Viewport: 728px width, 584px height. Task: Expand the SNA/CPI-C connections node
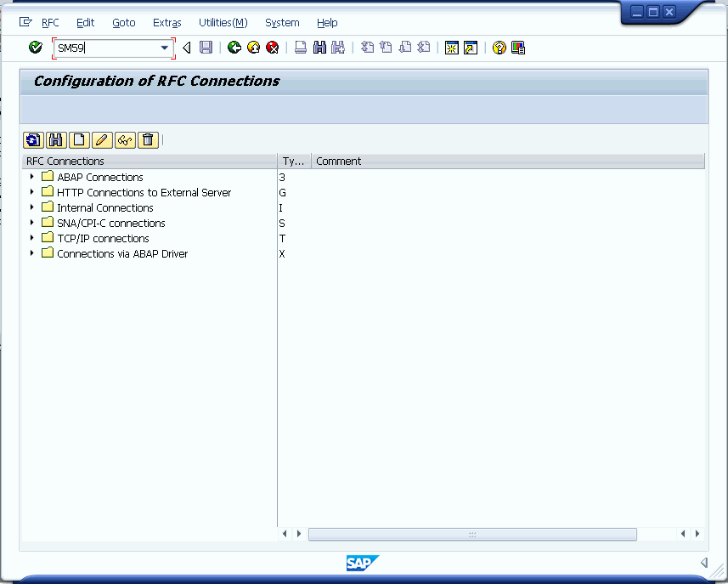31,223
